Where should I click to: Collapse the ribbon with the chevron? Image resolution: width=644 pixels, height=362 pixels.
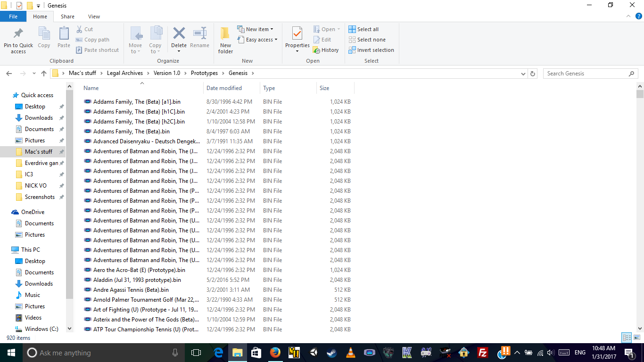pyautogui.click(x=627, y=16)
